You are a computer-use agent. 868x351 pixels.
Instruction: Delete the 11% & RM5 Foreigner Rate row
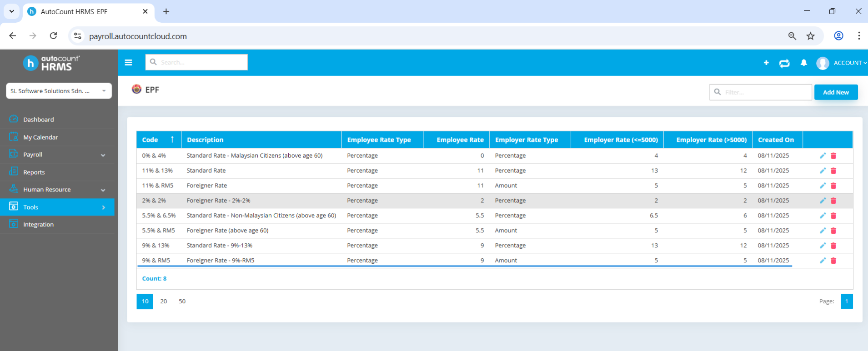point(833,186)
